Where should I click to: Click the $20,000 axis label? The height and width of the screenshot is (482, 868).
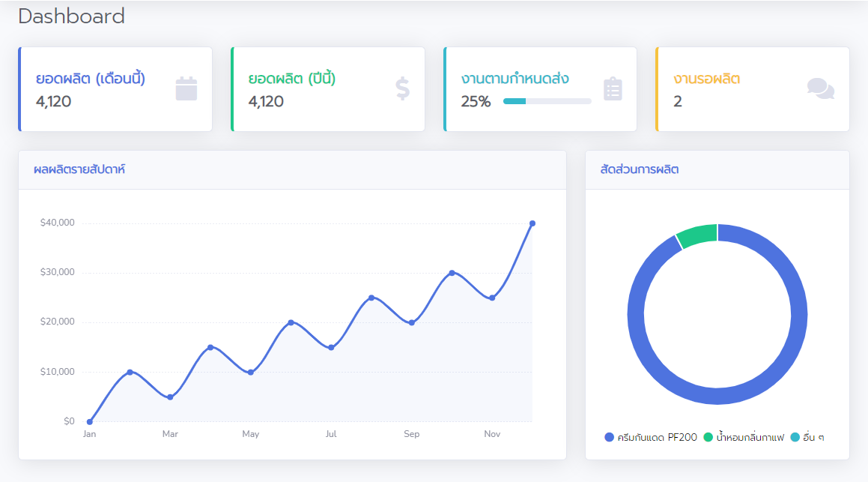click(x=58, y=322)
